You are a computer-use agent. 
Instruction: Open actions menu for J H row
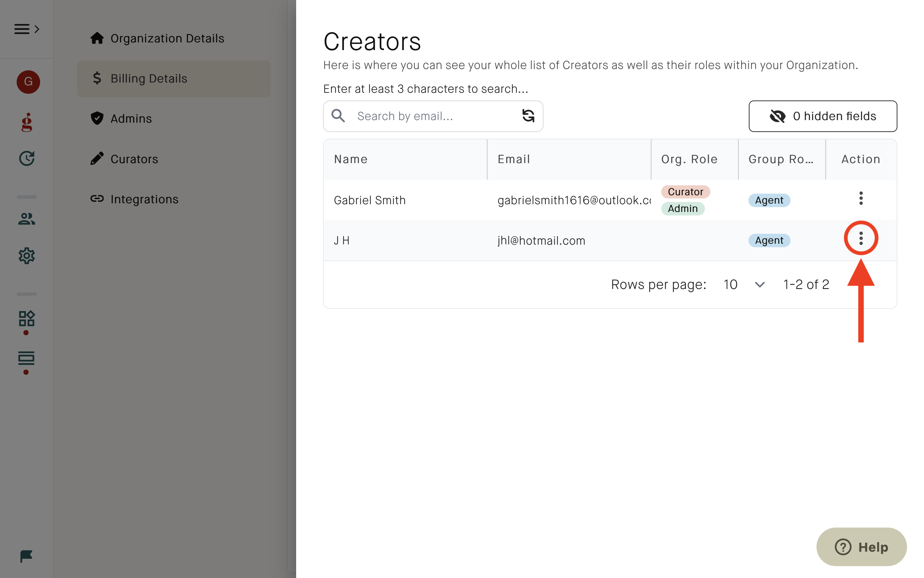861,239
